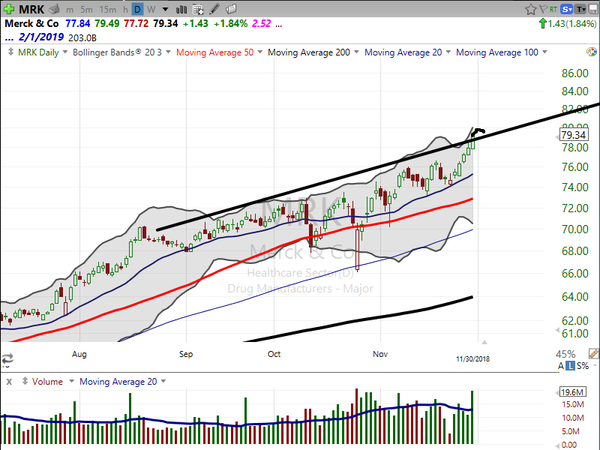Expand the Moving Average 100 dropdown arrow

[545, 52]
